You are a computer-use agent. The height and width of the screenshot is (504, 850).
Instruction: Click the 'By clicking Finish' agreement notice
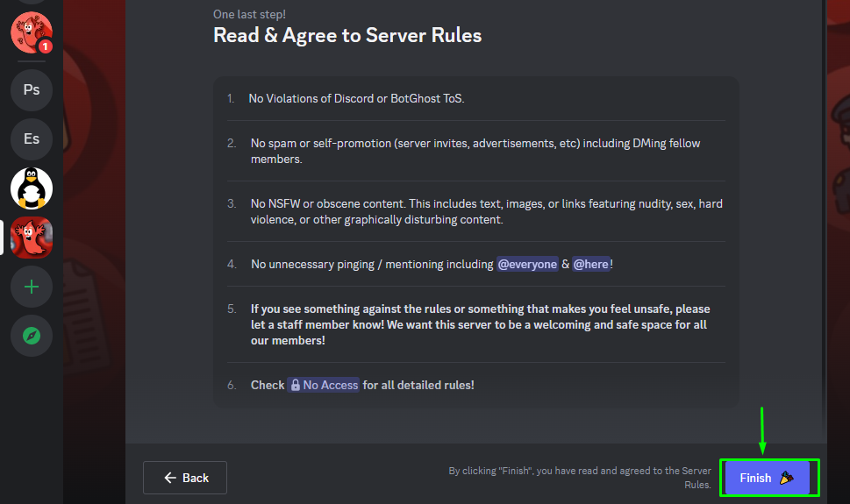pos(580,478)
